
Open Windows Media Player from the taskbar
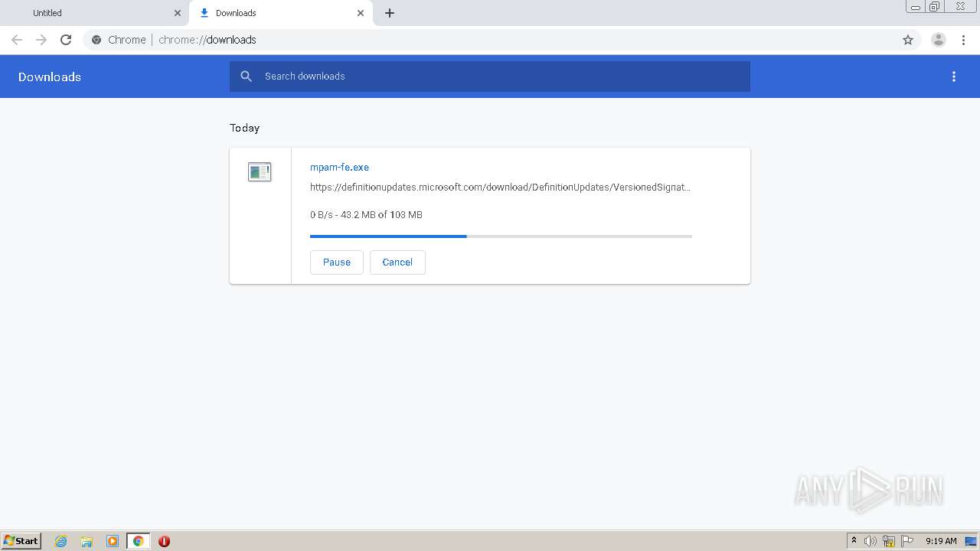(113, 541)
